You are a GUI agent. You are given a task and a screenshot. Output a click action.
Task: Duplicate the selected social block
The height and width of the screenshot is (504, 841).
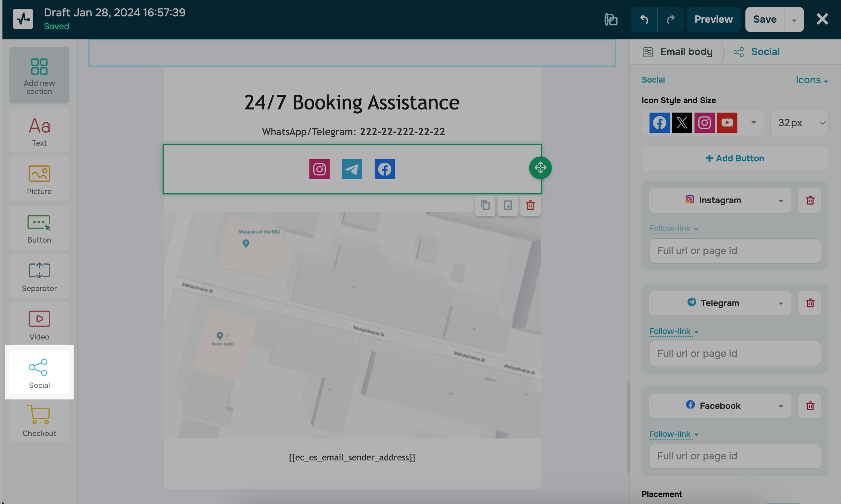point(485,205)
